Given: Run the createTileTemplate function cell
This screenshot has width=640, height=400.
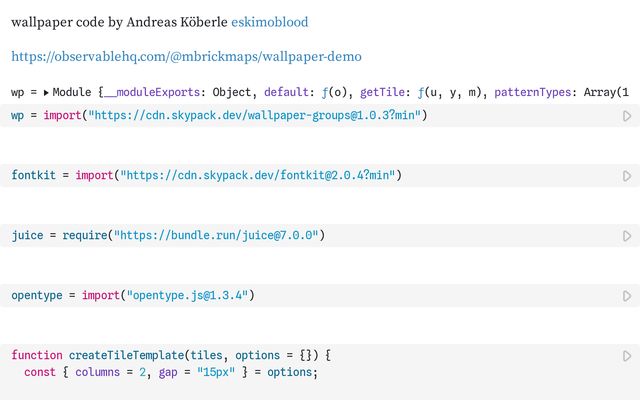Looking at the screenshot, I should point(627,356).
